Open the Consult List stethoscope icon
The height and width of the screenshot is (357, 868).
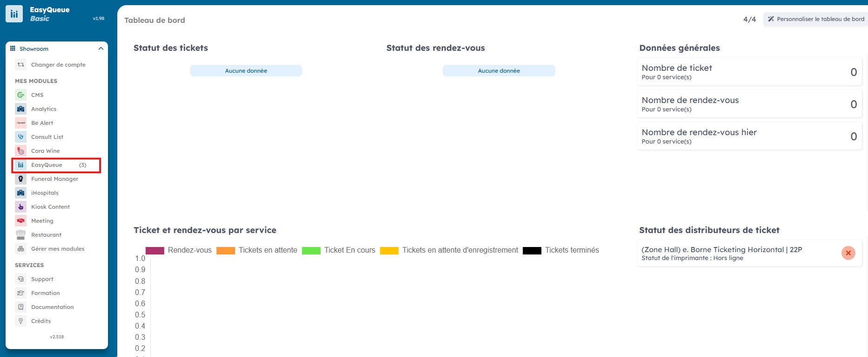coord(20,137)
